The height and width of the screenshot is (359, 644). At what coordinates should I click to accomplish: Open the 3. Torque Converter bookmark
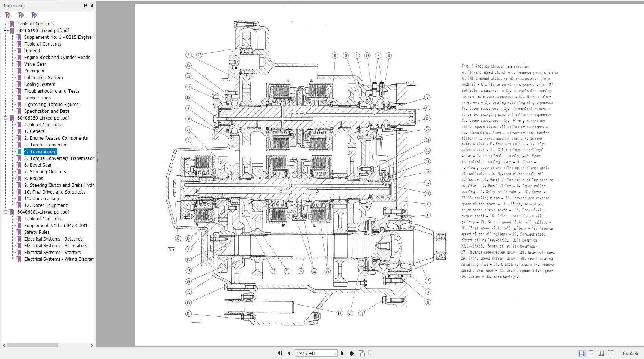click(x=45, y=145)
